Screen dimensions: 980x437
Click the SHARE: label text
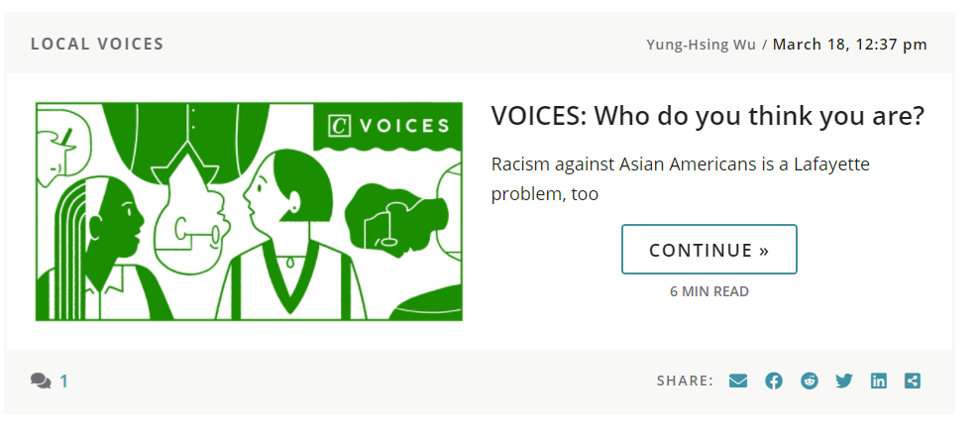[x=685, y=381]
